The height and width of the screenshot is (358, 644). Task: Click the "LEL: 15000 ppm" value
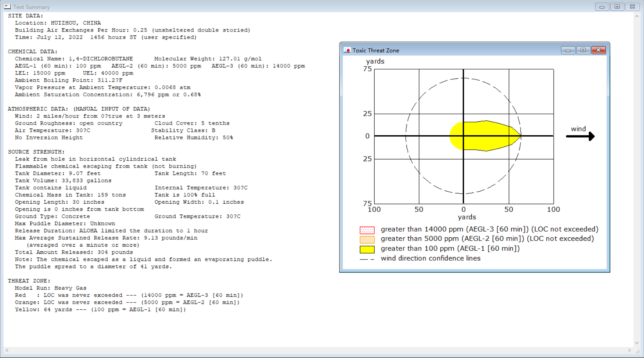point(40,73)
